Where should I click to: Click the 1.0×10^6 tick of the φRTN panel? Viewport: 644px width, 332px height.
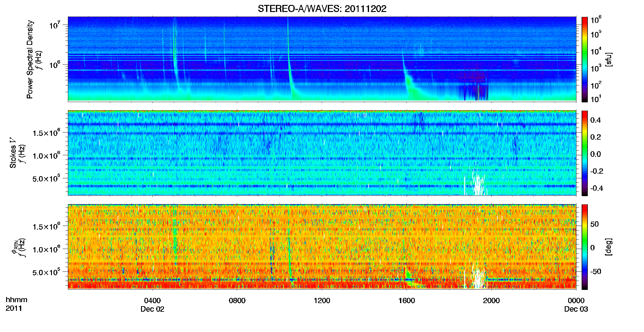pos(46,249)
